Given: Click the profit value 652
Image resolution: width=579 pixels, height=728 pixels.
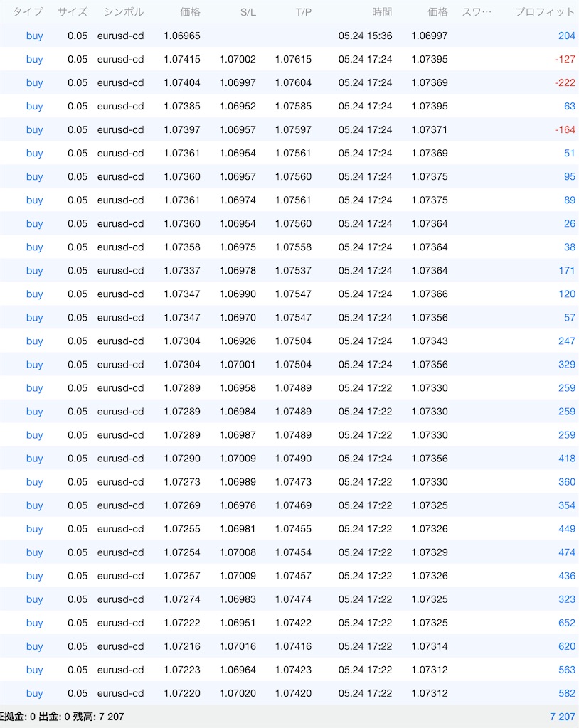Looking at the screenshot, I should click(x=566, y=623).
